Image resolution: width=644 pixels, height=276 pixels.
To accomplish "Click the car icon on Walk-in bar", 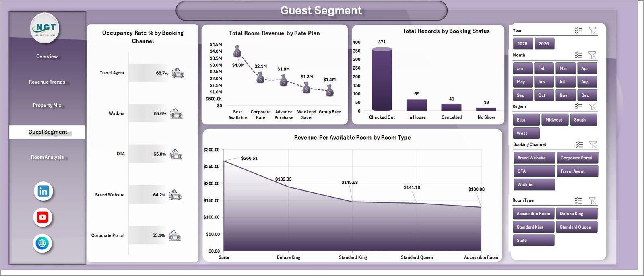I will point(176,113).
